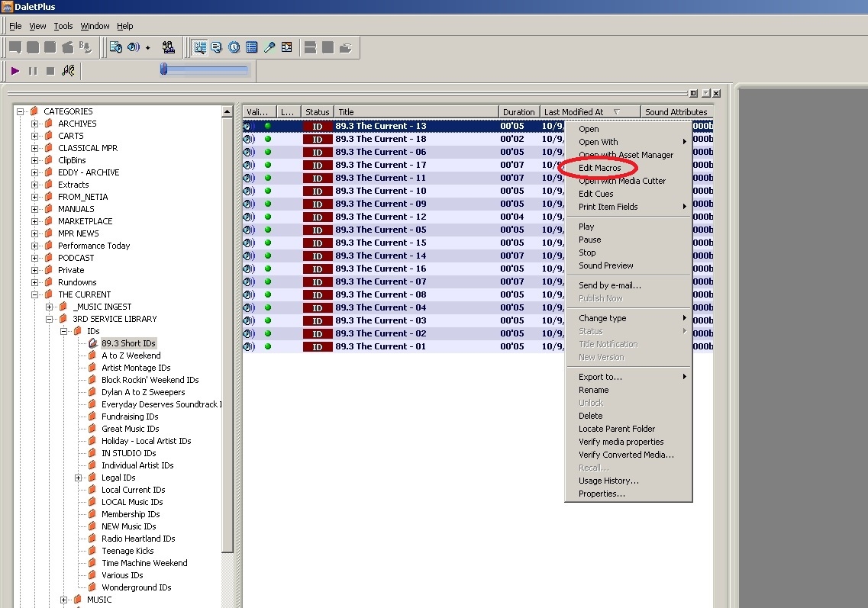The height and width of the screenshot is (608, 868).
Task: Select the microphone recording toolbar icon
Action: click(x=269, y=47)
